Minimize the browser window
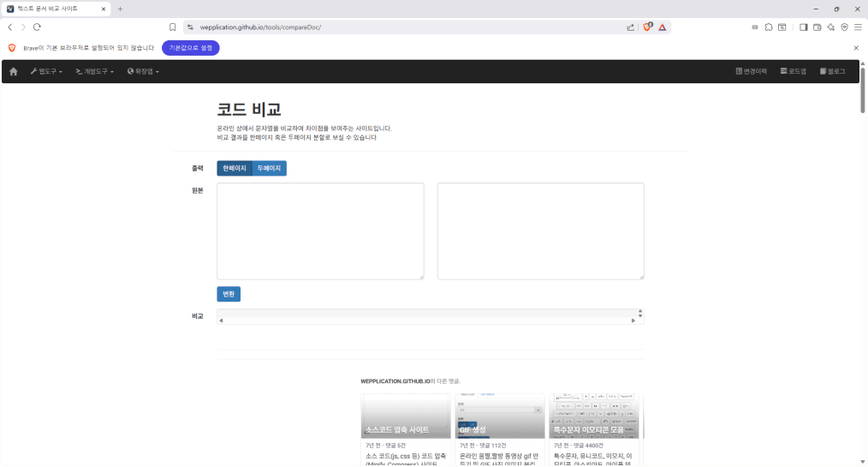This screenshot has width=868, height=467. pyautogui.click(x=816, y=9)
